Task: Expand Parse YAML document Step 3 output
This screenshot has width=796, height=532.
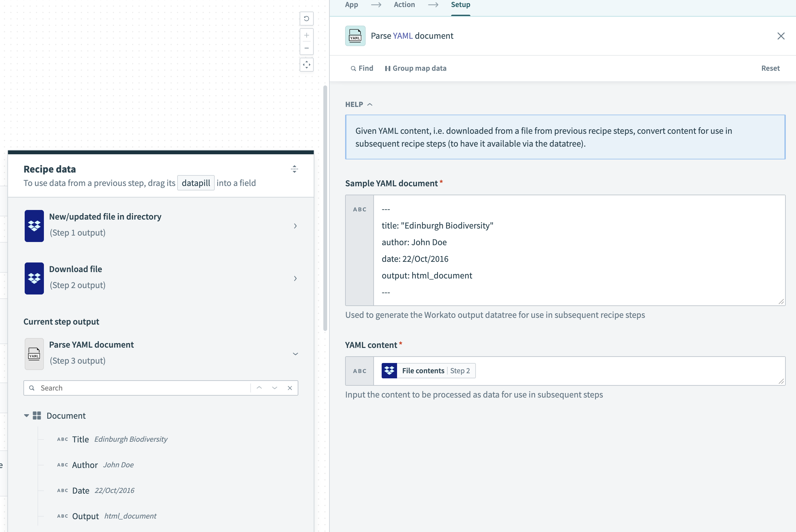Action: tap(295, 354)
